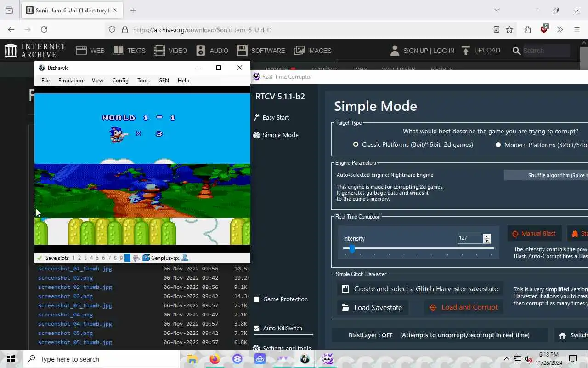Toggle Firefox reader view icon

(496, 29)
